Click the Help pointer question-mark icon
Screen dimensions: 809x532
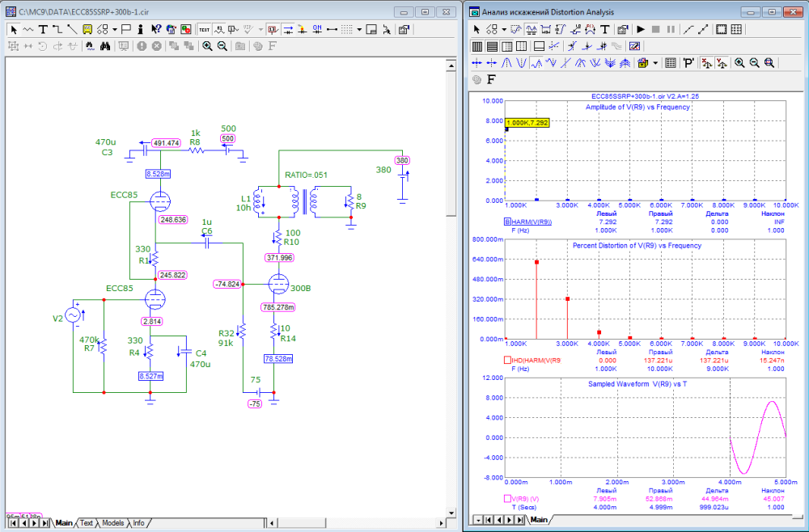coord(155,28)
